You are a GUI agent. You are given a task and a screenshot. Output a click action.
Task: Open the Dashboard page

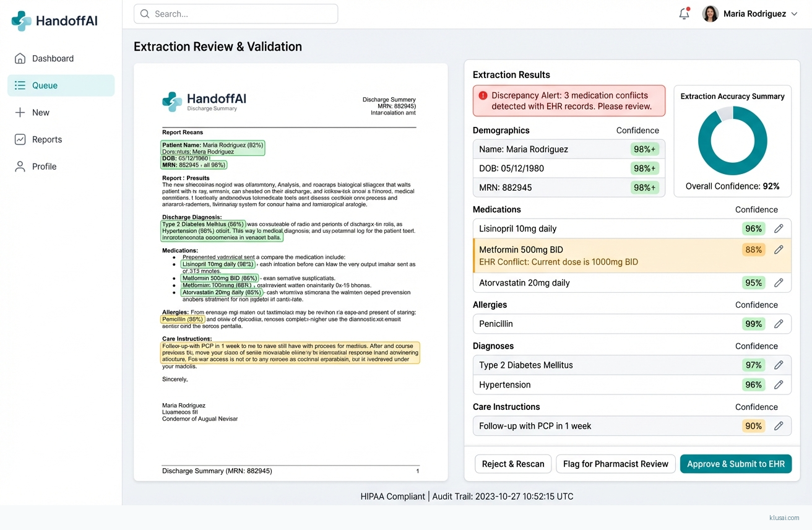53,58
